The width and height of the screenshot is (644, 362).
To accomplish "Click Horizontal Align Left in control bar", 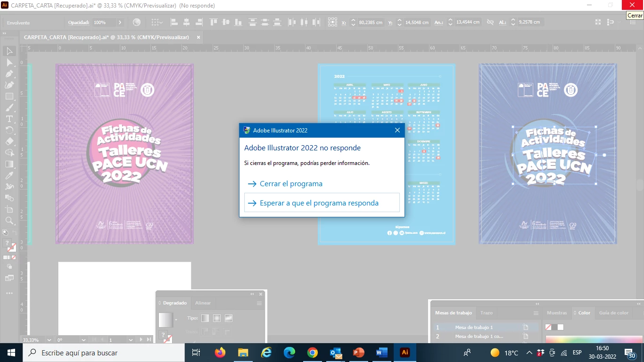I will (174, 22).
